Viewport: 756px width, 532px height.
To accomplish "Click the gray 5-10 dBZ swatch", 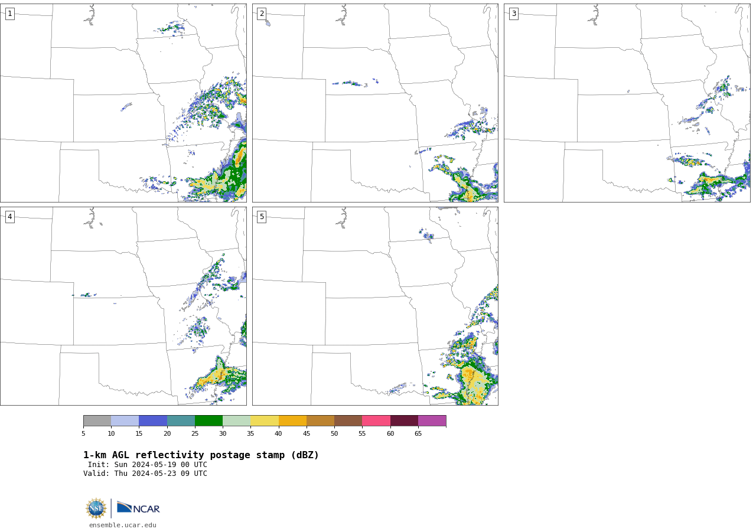I will pyautogui.click(x=97, y=420).
